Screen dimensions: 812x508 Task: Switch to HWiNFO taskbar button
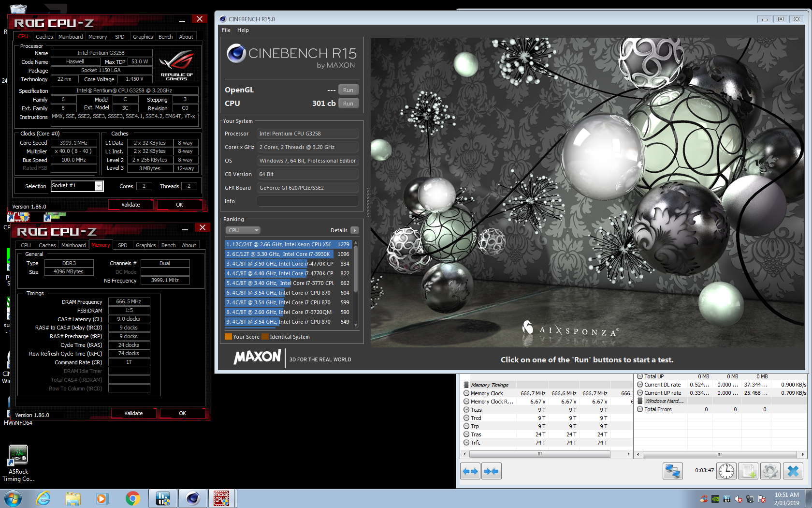pos(162,498)
